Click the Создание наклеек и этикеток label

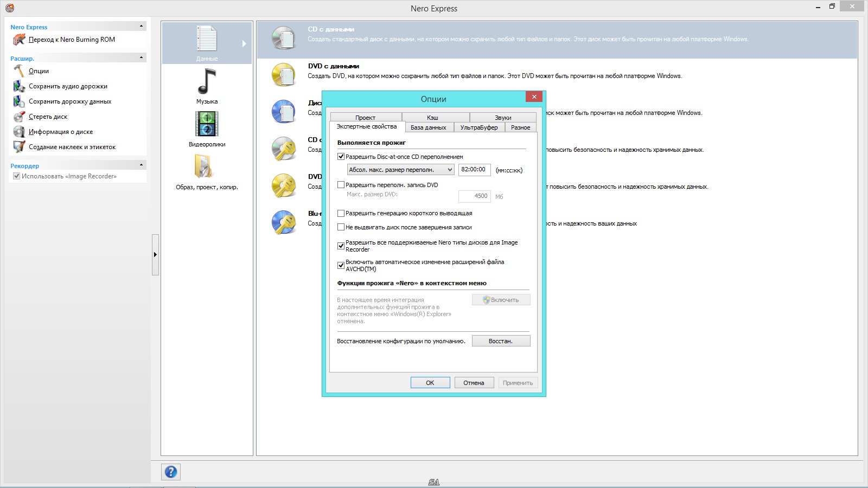coord(72,147)
